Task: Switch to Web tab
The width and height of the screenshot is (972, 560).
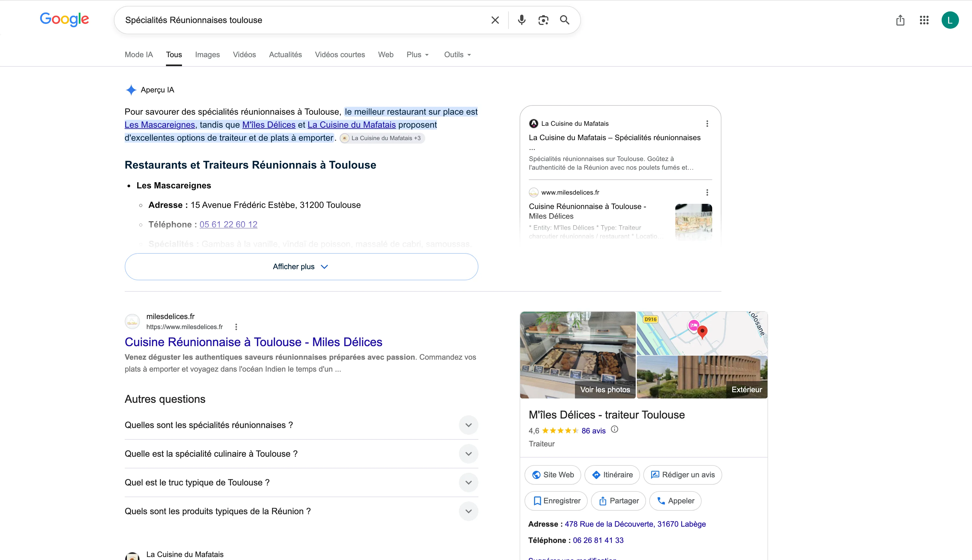Action: [x=386, y=54]
